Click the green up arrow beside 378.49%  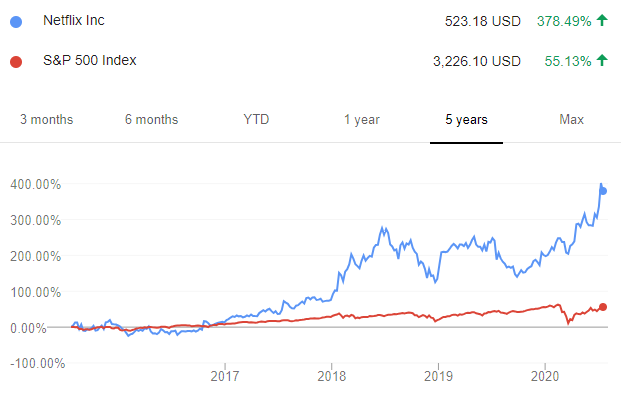(x=602, y=20)
